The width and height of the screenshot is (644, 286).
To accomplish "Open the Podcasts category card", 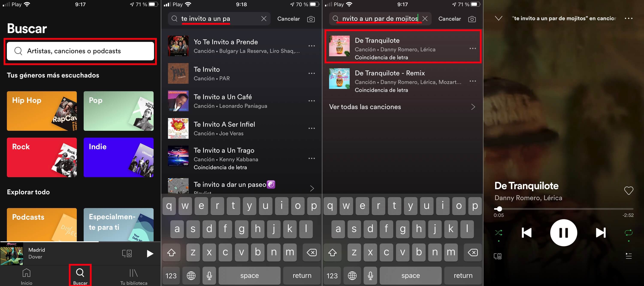I will 42,224.
